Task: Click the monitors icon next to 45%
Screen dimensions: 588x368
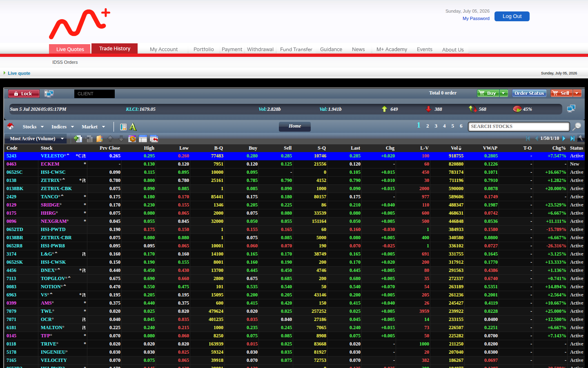Action: point(571,109)
